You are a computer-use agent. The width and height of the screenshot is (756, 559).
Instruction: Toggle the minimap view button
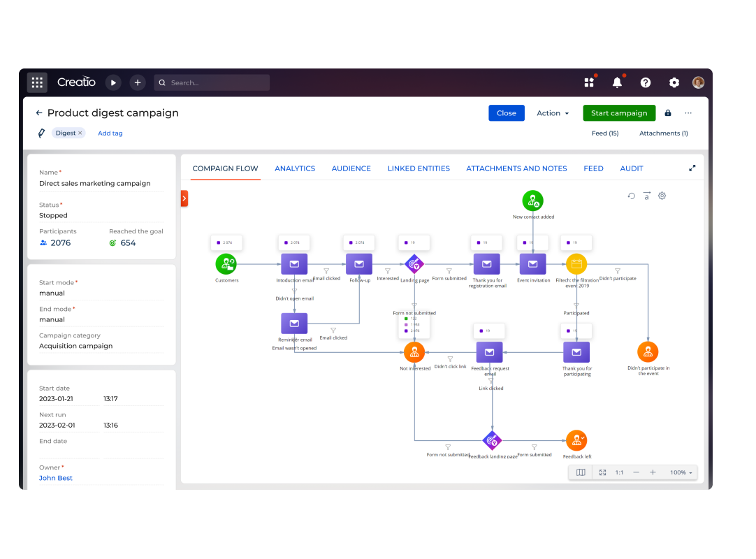click(x=581, y=472)
